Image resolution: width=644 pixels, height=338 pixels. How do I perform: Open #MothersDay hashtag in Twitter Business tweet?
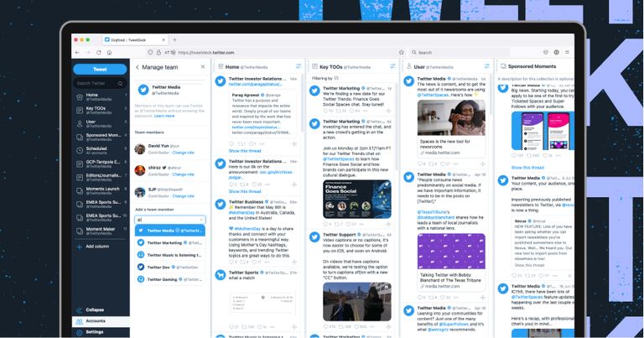(241, 213)
